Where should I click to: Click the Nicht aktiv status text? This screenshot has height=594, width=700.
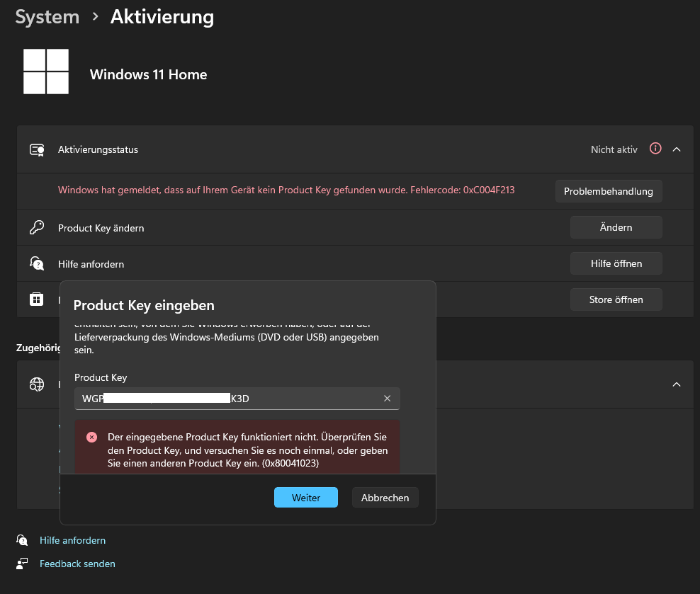[614, 150]
